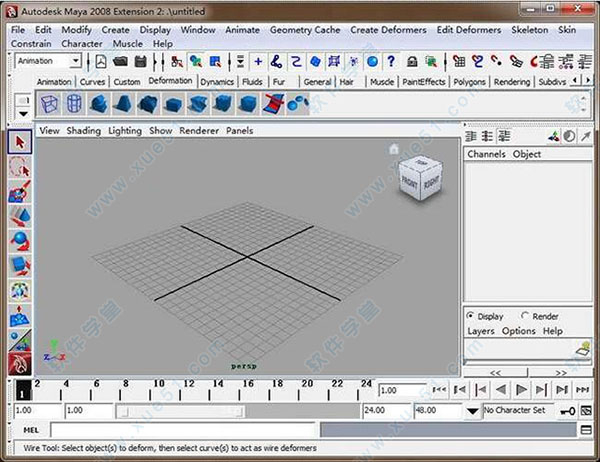Choose the Lasso select tool
The width and height of the screenshot is (600, 462).
click(x=20, y=167)
